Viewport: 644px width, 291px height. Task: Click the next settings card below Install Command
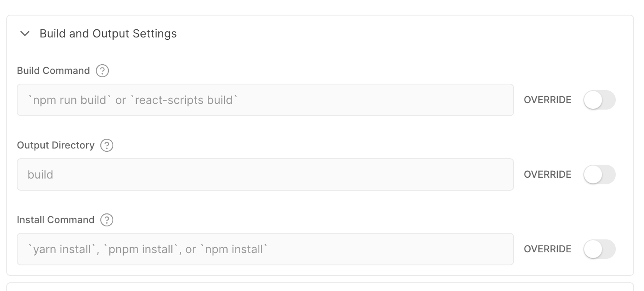point(320,287)
